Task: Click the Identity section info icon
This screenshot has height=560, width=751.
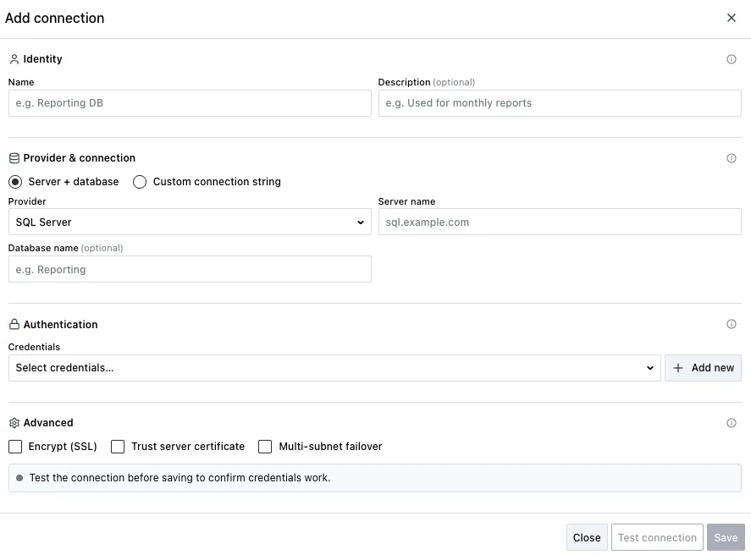Action: 731,59
